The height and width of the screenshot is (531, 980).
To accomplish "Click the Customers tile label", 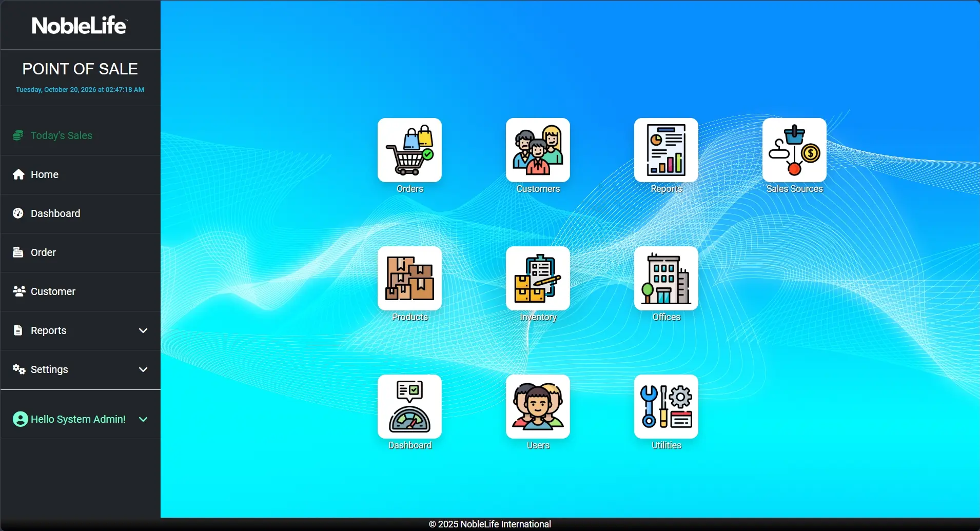I will click(x=538, y=189).
